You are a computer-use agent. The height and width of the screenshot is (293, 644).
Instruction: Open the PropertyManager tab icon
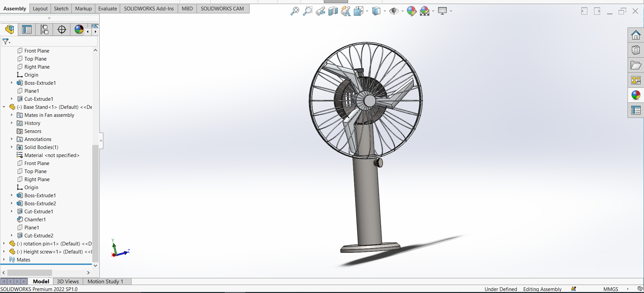coord(27,29)
